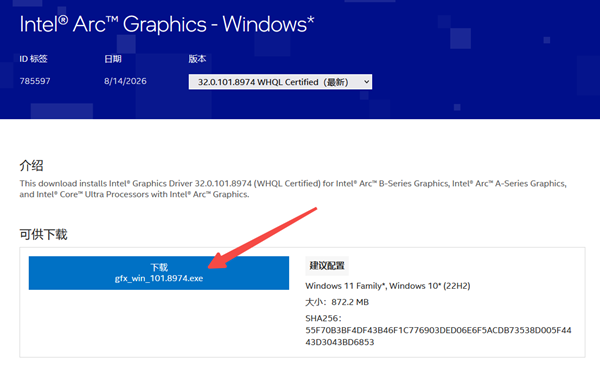Click the intro paragraph about Intel Graphics Driver
600x370 pixels.
pos(293,189)
